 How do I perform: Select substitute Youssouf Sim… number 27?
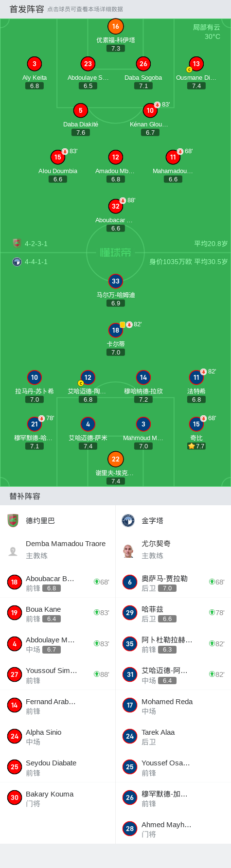15,674
